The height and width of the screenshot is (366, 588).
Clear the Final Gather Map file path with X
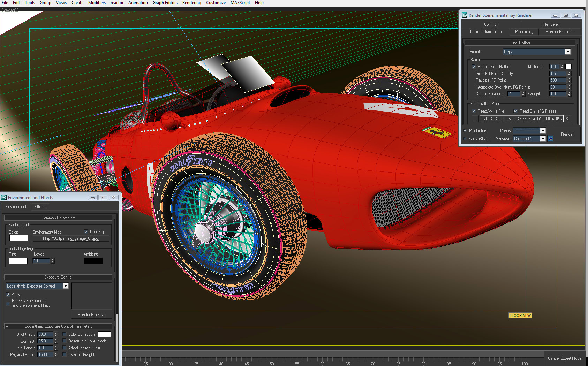(x=567, y=119)
